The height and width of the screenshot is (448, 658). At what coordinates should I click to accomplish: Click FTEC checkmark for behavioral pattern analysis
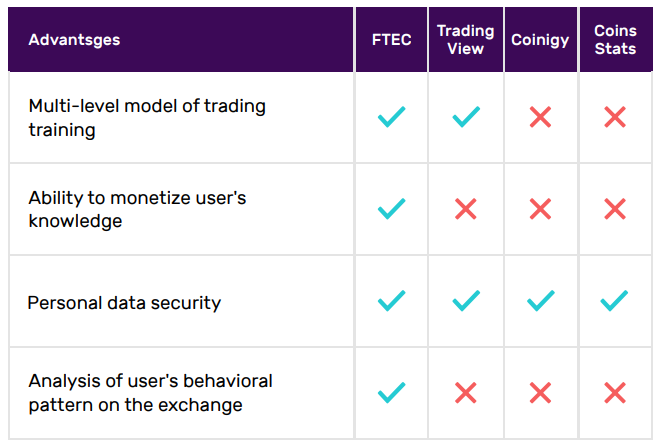392,392
